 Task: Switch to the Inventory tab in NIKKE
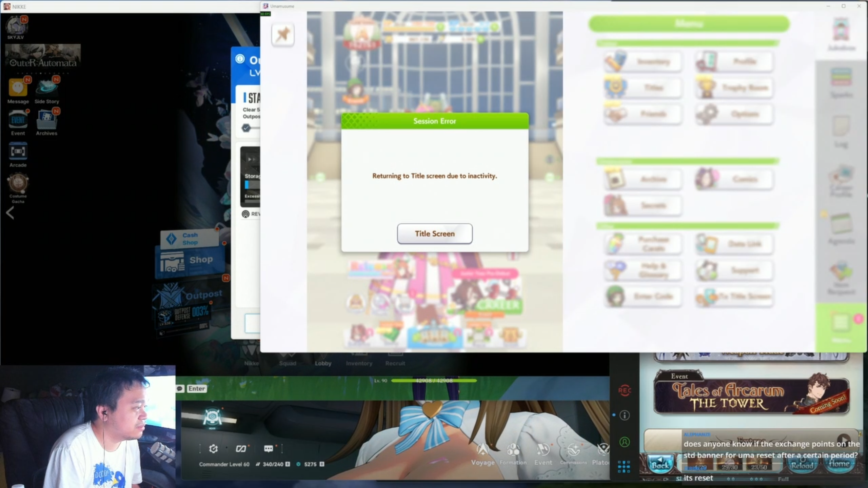[359, 359]
